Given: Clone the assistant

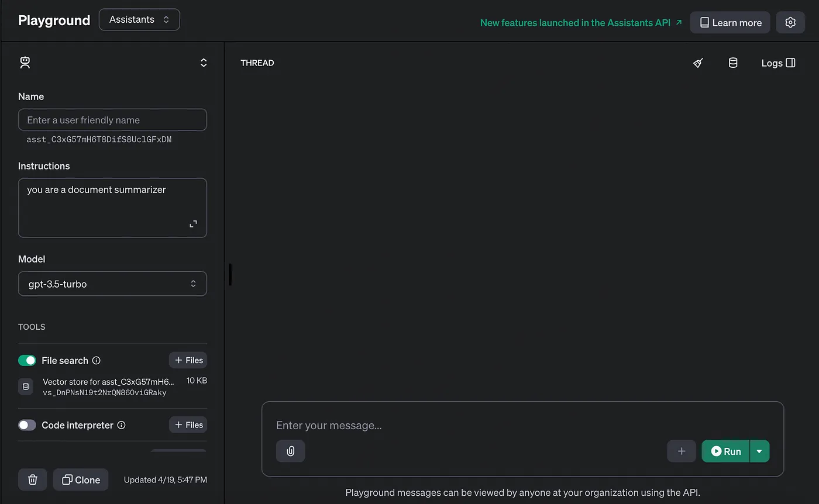Looking at the screenshot, I should 81,479.
